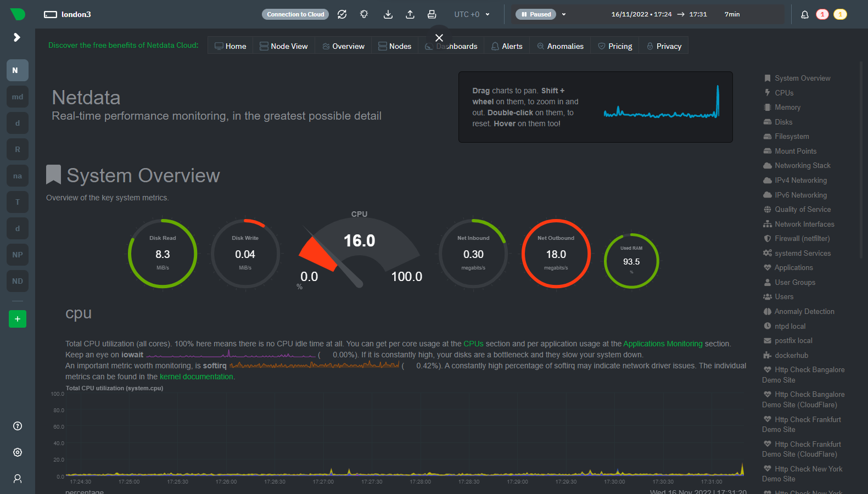The image size is (868, 494).
Task: Open the Node View tab
Action: pos(284,46)
